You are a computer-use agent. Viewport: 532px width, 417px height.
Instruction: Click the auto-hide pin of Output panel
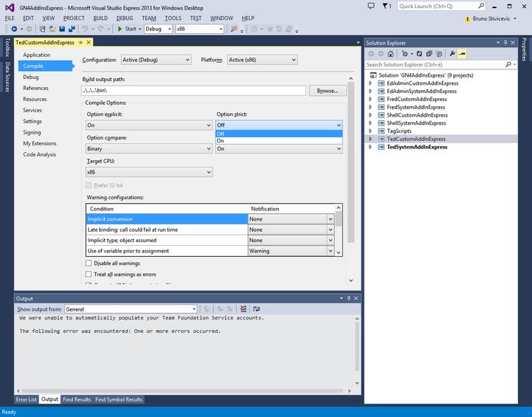349,298
